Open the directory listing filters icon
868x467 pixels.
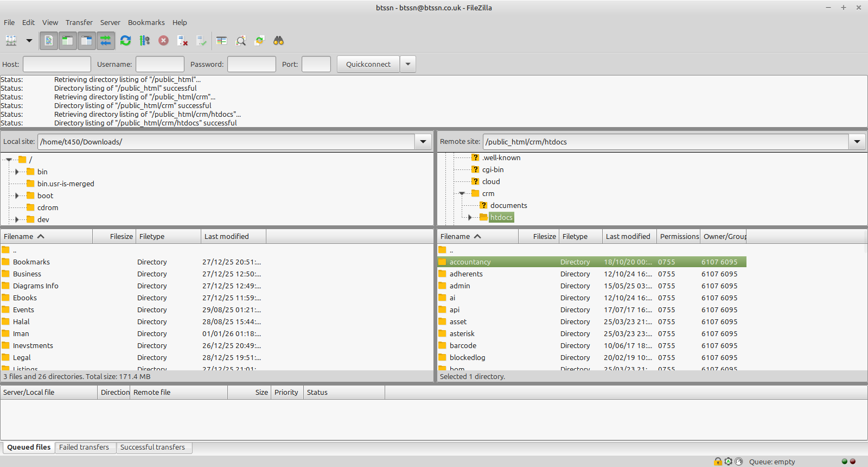pyautogui.click(x=221, y=41)
